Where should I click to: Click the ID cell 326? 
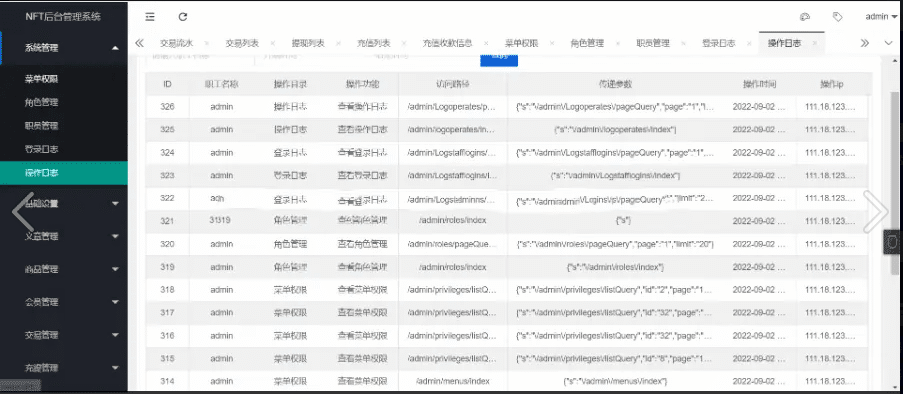167,107
